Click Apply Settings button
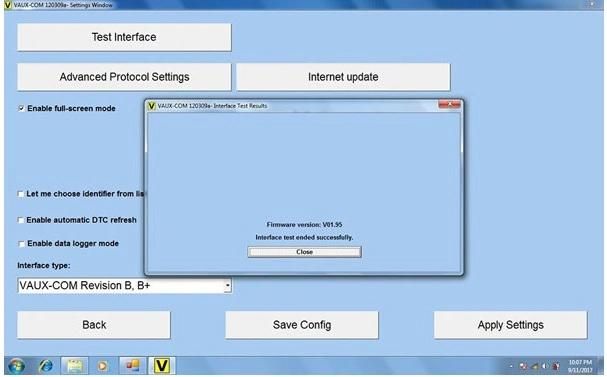The image size is (607, 377). [x=510, y=325]
